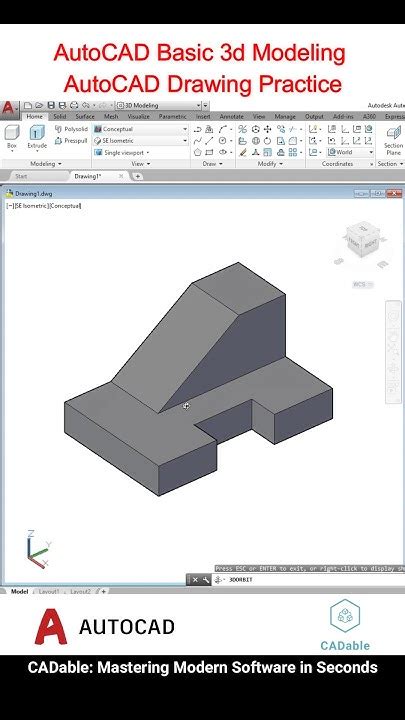Switch to the Mesh ribbon tab

click(x=111, y=117)
